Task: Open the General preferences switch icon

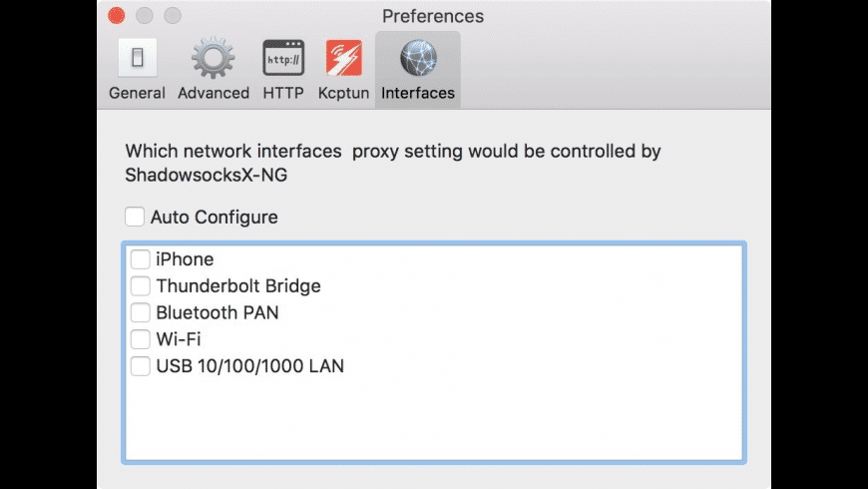Action: [x=137, y=58]
